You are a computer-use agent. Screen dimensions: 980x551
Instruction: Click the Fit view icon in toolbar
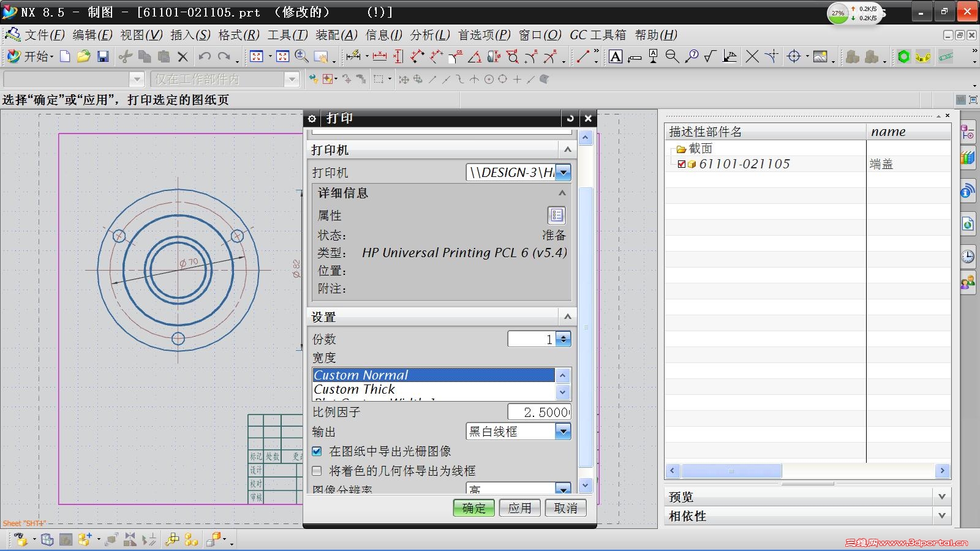pos(257,57)
